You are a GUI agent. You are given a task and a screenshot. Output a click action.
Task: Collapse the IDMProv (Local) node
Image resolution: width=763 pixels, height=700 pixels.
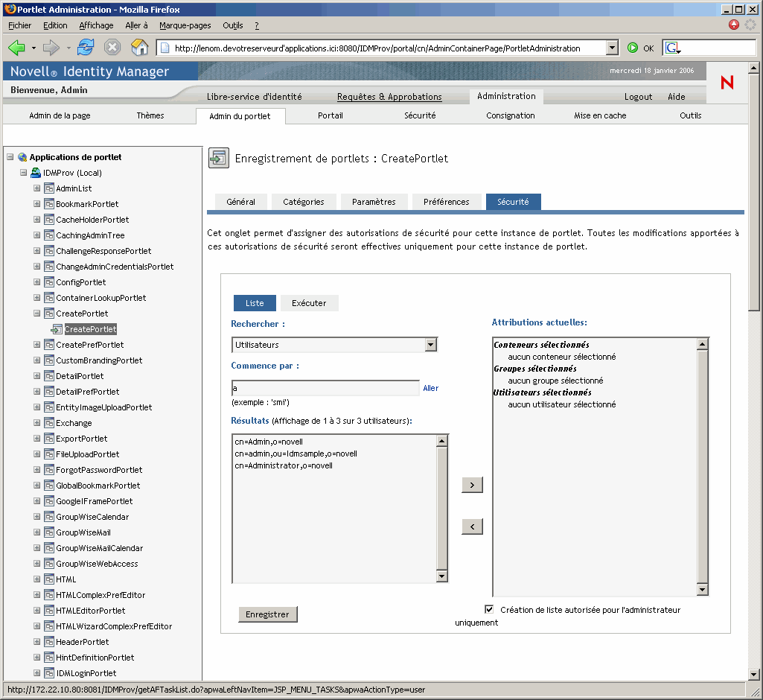(x=23, y=172)
